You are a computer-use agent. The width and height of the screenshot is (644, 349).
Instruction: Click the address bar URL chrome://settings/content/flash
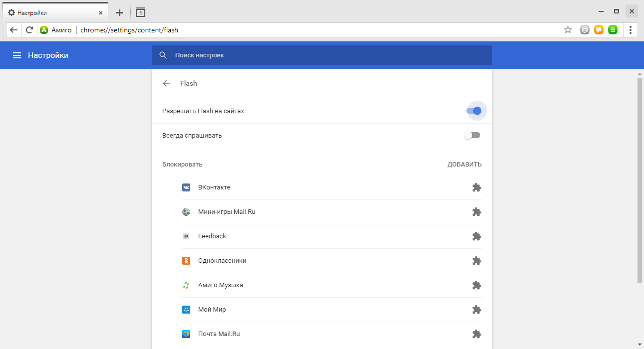129,30
